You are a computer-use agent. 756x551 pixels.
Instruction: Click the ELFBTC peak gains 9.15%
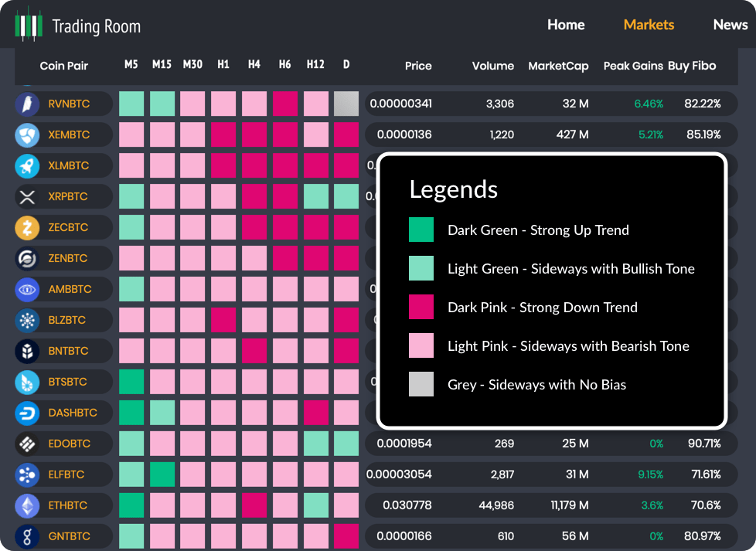(x=650, y=474)
